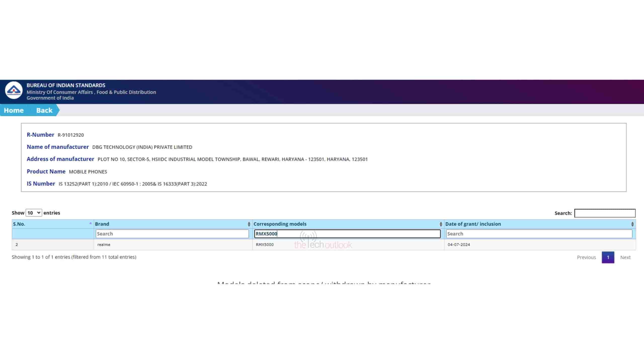The image size is (644, 362).
Task: Click the Bureau of Indian Standards logo
Action: click(x=14, y=90)
